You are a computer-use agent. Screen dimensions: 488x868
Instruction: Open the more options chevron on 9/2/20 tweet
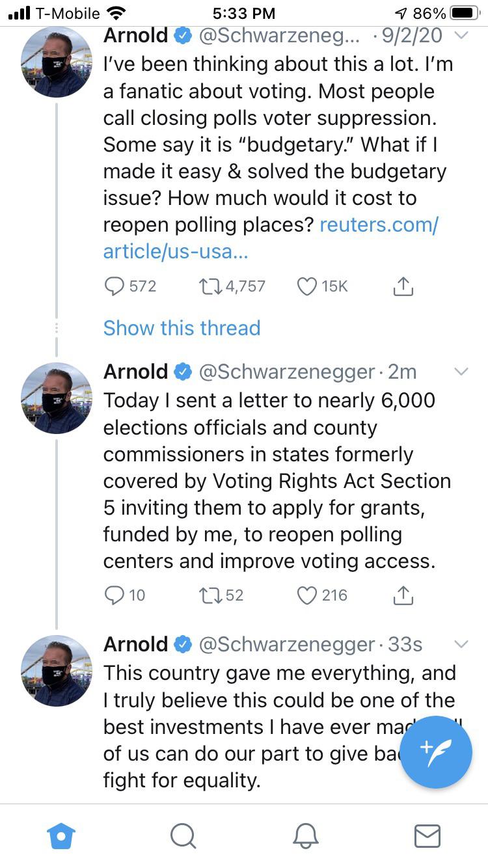pos(461,35)
